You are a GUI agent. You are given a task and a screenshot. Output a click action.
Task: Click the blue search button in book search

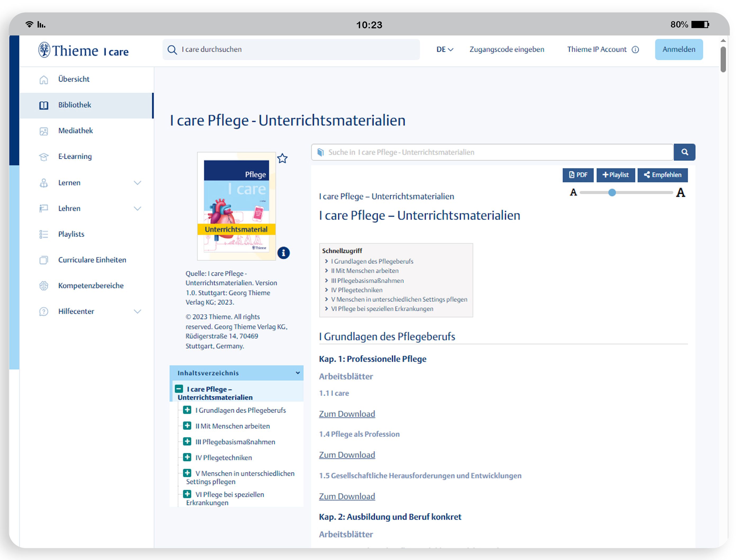coord(684,152)
